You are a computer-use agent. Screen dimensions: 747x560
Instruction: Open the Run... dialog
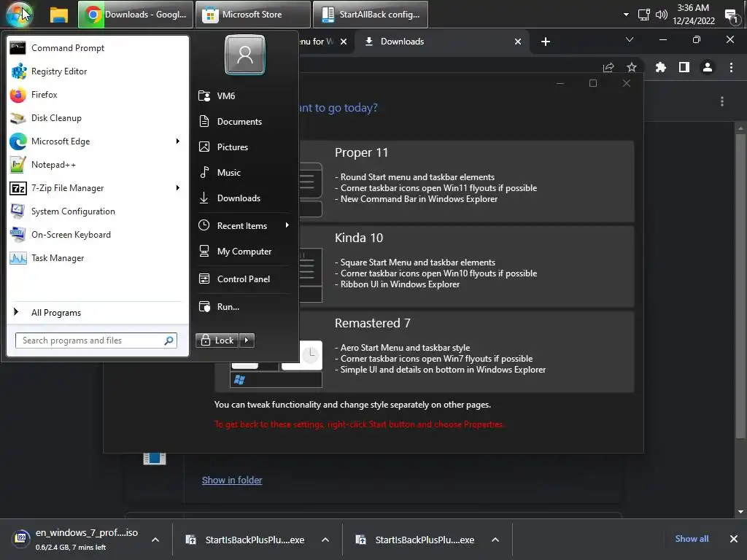coord(244,307)
